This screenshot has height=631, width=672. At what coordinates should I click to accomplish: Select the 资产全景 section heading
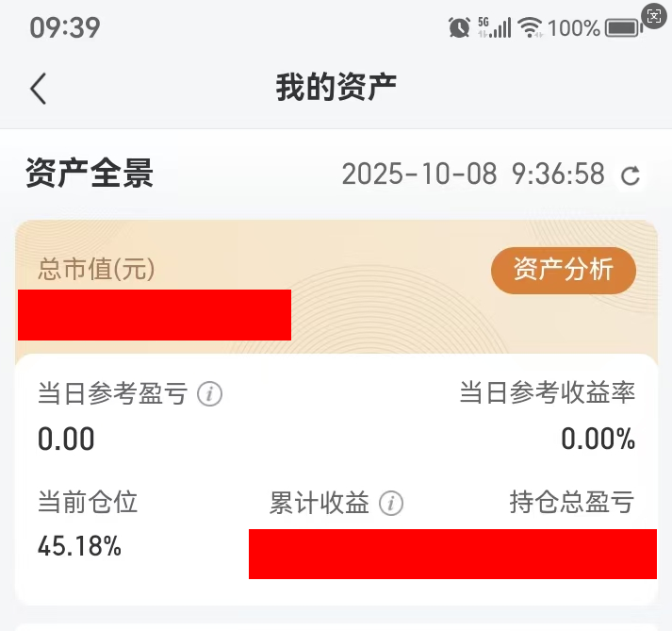point(90,174)
